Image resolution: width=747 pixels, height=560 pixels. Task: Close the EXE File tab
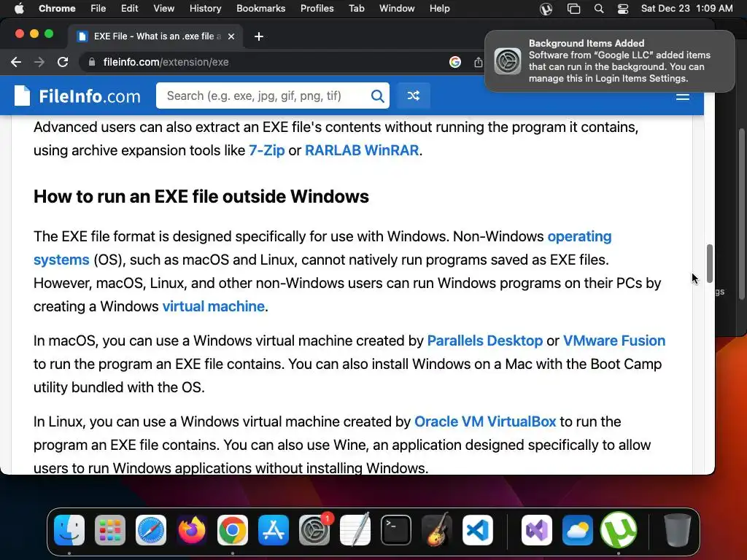231,36
